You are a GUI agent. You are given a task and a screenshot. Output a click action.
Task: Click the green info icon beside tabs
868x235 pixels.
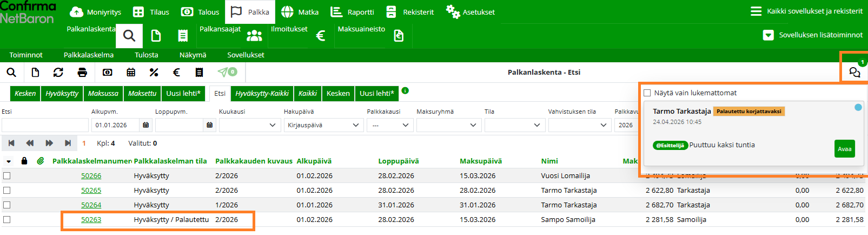pyautogui.click(x=405, y=90)
